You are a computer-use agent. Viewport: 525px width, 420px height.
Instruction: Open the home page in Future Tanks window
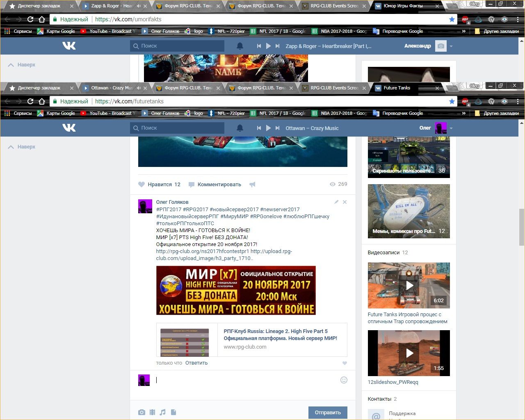[x=42, y=101]
